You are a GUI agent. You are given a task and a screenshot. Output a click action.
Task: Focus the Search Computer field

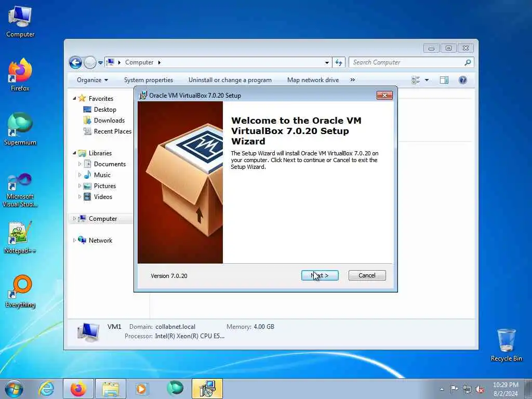tap(407, 62)
